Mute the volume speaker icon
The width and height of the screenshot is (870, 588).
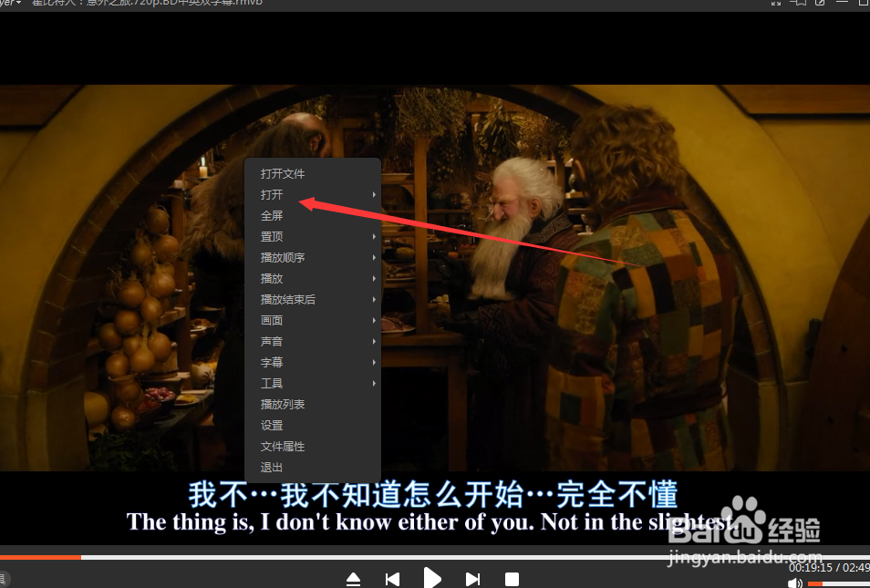pos(795,583)
